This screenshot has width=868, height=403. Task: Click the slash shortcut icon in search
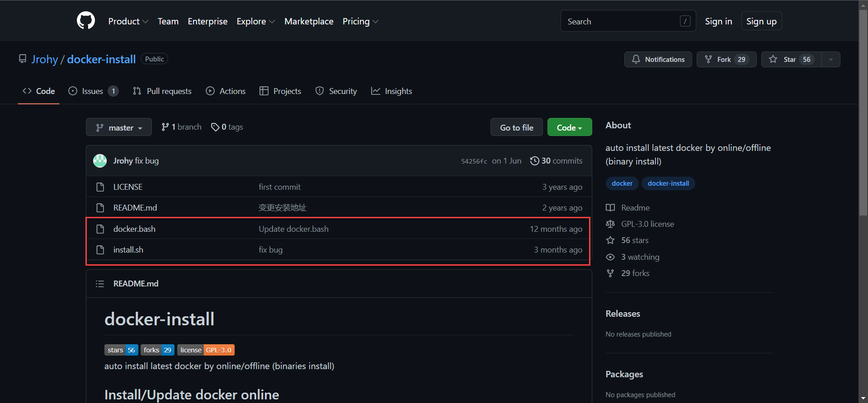coord(685,21)
